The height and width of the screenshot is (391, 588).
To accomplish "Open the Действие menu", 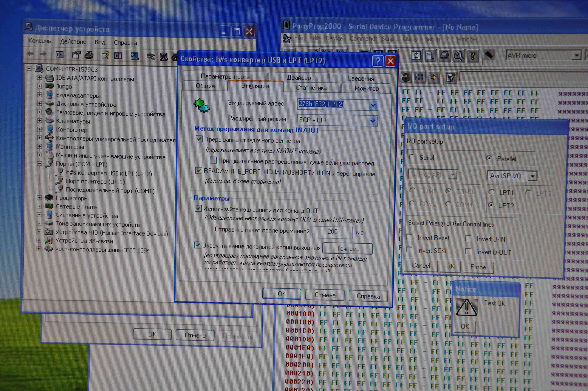I will tap(73, 42).
